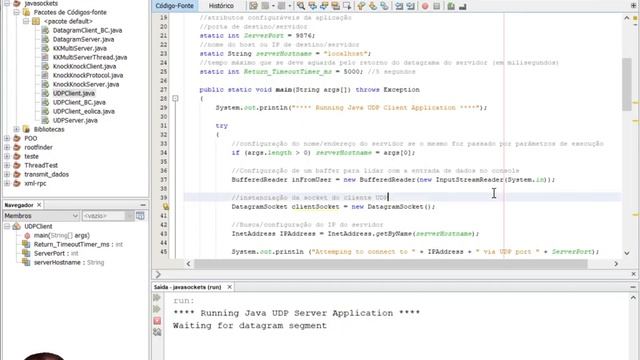Toggle Rectangular Selection mode

pos(347,6)
